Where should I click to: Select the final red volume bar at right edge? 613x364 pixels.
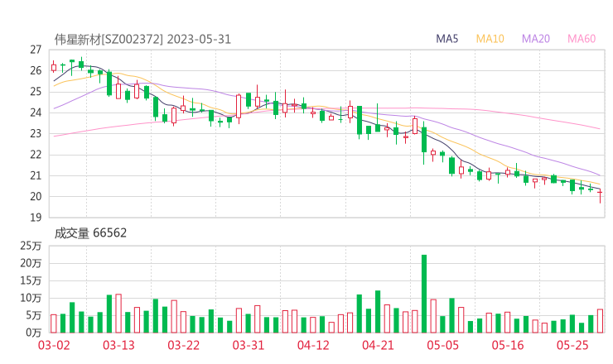[600, 321]
